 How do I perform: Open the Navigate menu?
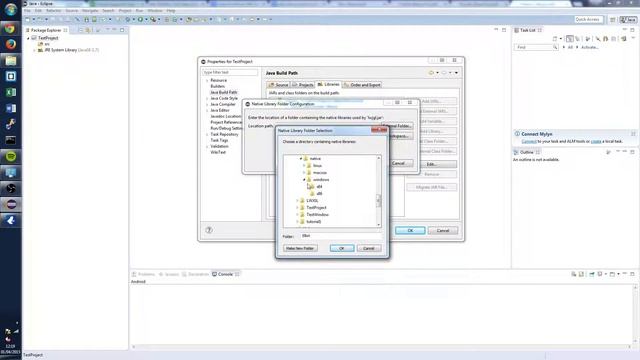(90, 11)
